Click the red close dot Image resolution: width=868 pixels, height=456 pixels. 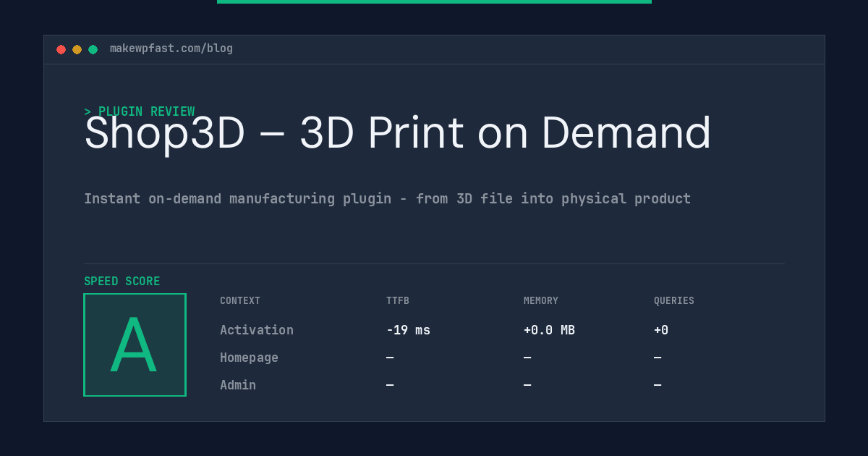click(61, 49)
